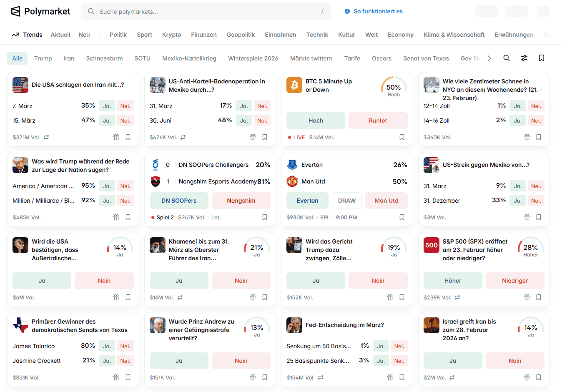Screen dimensions: 562x392
Task: Click the Polymarket logo icon
Action: click(x=15, y=11)
